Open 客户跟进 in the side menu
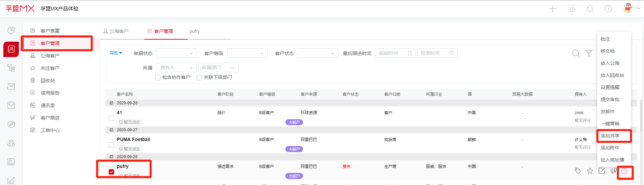The image size is (644, 185). [50, 118]
